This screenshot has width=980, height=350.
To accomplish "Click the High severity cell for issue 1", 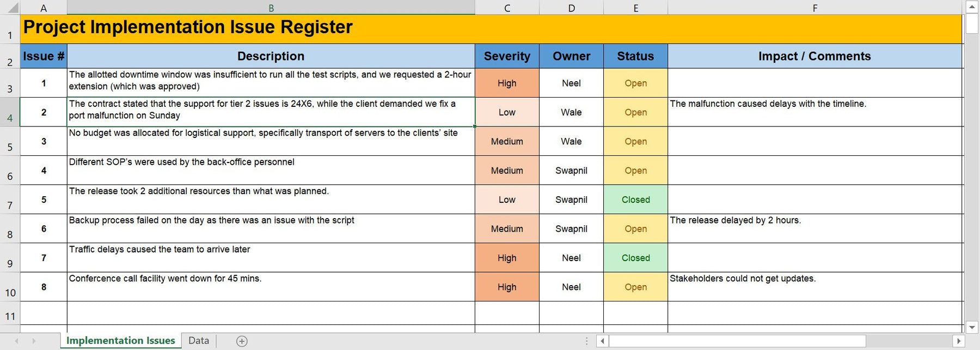I will pyautogui.click(x=507, y=83).
